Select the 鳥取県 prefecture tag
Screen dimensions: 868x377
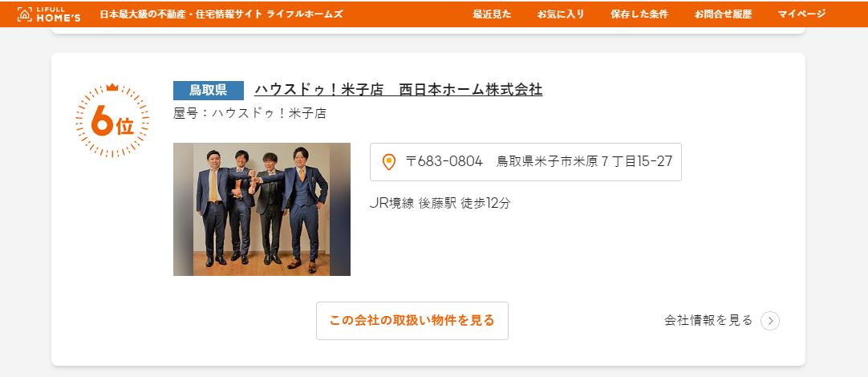(x=208, y=90)
